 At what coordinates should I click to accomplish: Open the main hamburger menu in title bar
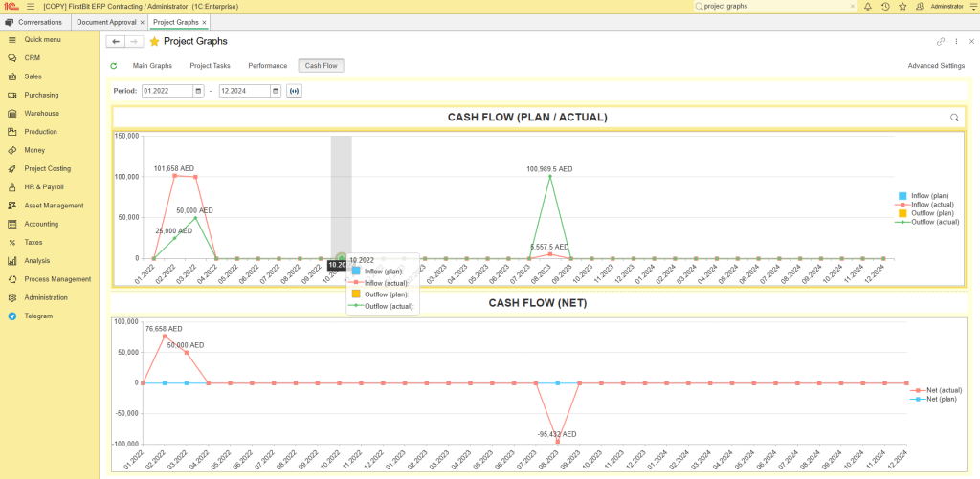coord(31,6)
